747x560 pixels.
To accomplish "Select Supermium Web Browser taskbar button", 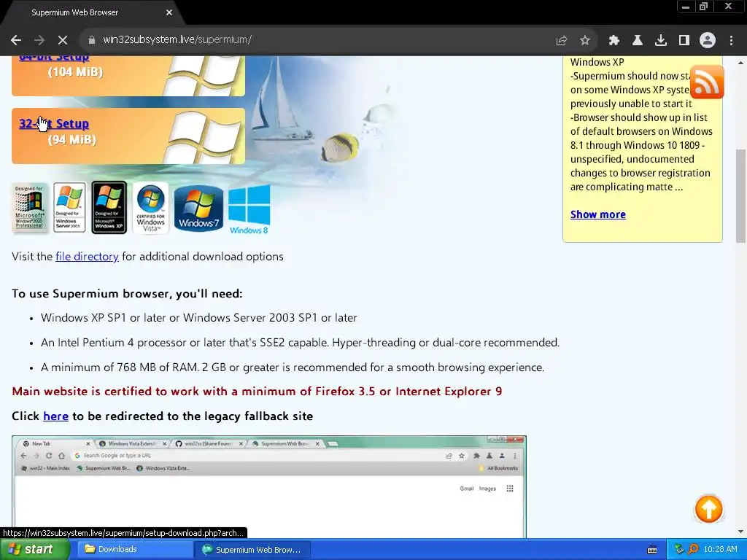I will [252, 550].
